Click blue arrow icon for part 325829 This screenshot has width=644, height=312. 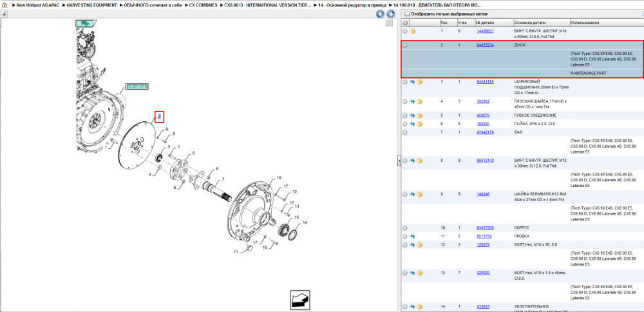click(x=413, y=273)
